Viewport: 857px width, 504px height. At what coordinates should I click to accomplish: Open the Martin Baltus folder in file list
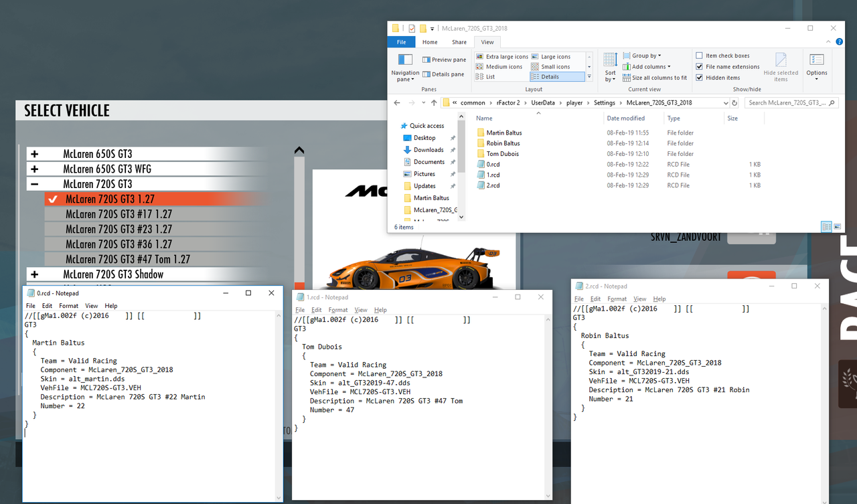[504, 133]
